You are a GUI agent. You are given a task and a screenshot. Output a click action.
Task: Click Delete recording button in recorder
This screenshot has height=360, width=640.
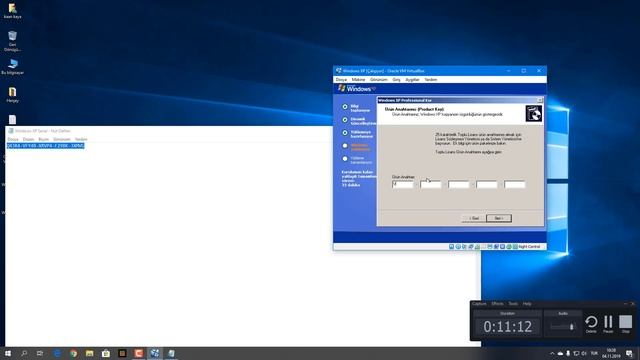tap(591, 324)
